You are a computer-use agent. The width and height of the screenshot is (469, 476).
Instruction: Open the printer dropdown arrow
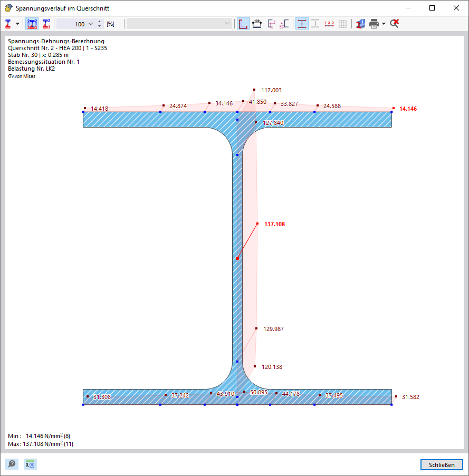click(x=384, y=24)
